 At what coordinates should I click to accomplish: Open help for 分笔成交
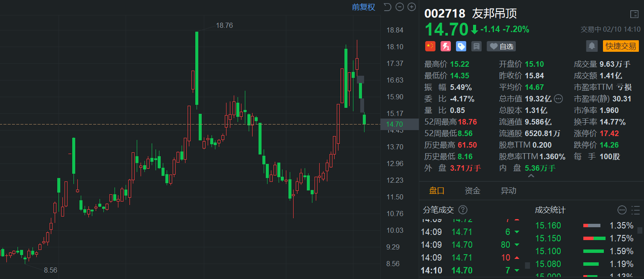point(463,210)
